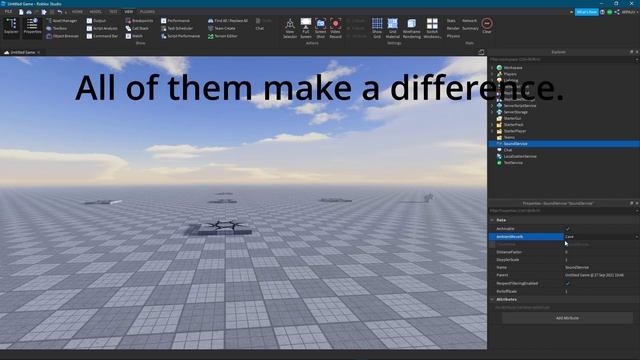Show the Output window
The height and width of the screenshot is (360, 640).
point(96,20)
